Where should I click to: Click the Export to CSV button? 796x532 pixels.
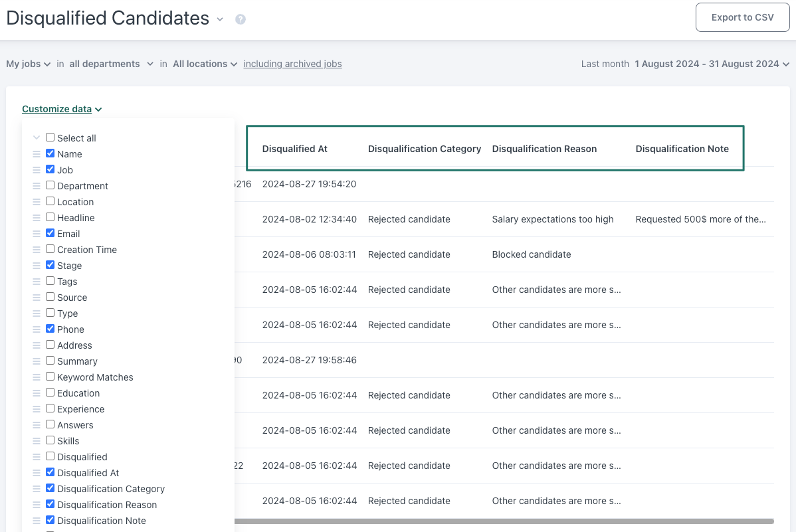tap(742, 17)
